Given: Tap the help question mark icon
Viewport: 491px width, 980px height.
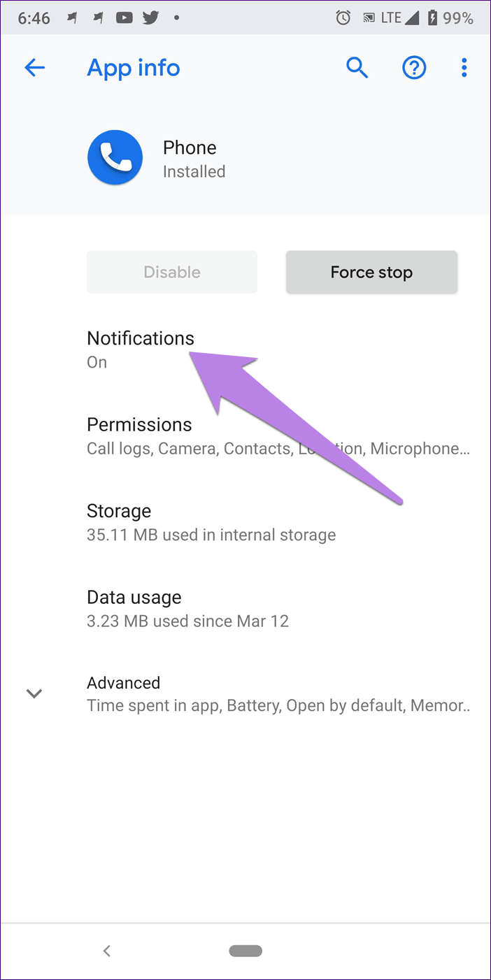Looking at the screenshot, I should click(x=414, y=68).
